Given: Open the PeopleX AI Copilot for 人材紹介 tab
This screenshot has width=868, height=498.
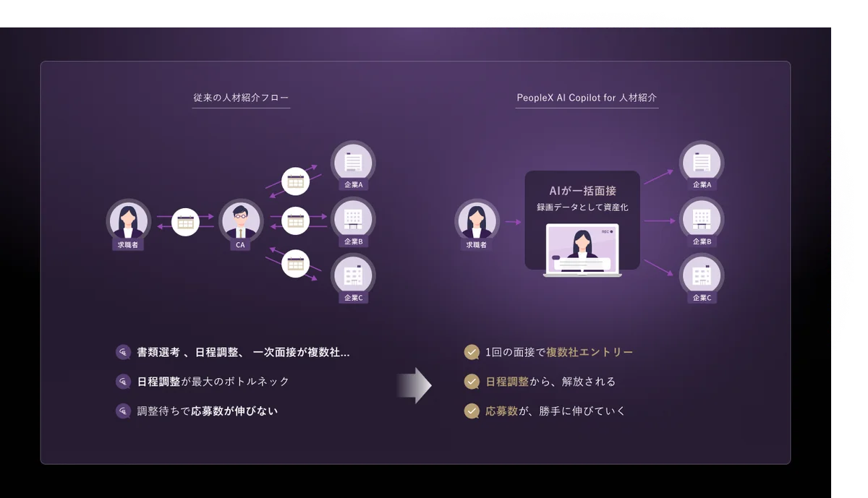Looking at the screenshot, I should click(587, 95).
